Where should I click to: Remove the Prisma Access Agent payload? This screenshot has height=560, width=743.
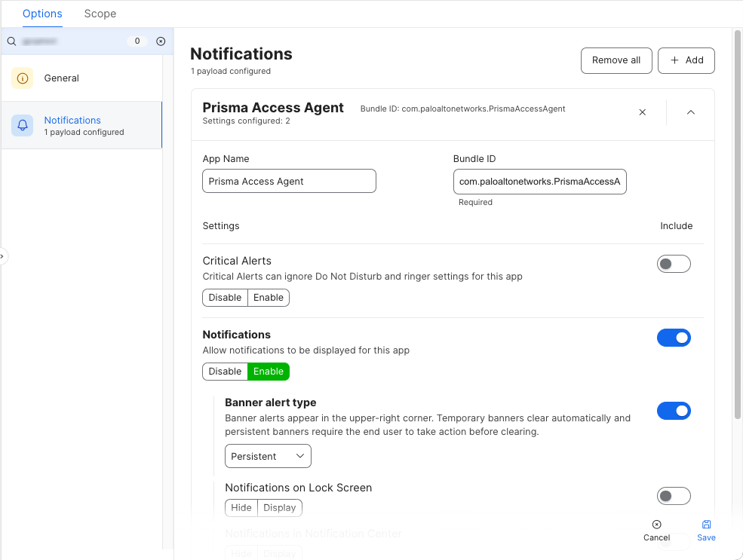coord(643,112)
